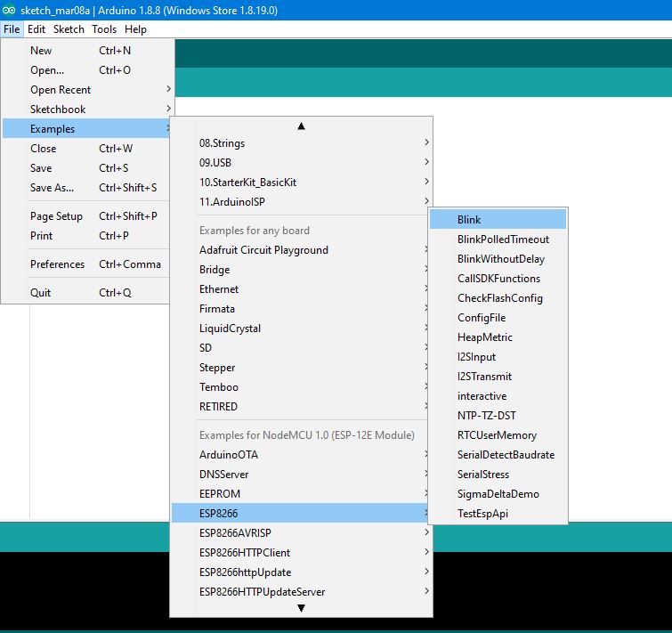Screen dimensions: 672x633
Task: Open the ESP8266AVRISP examples submenu
Action: [x=301, y=533]
